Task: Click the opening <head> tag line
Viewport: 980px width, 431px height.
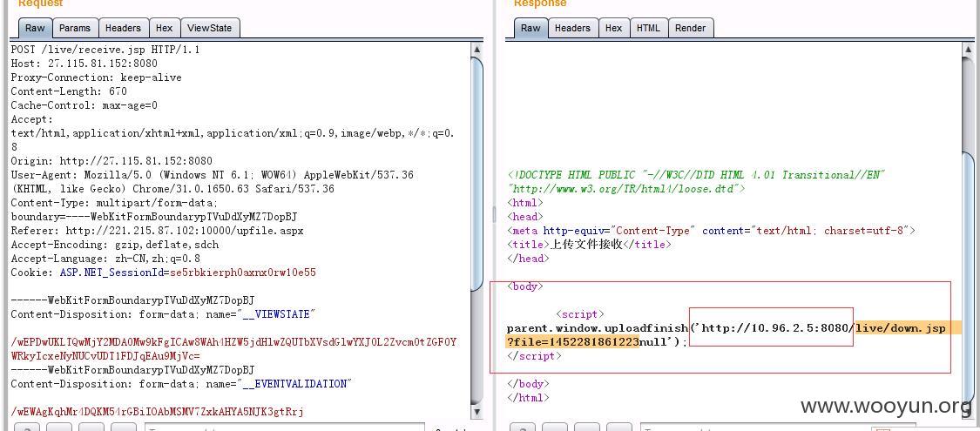Action: click(x=525, y=217)
